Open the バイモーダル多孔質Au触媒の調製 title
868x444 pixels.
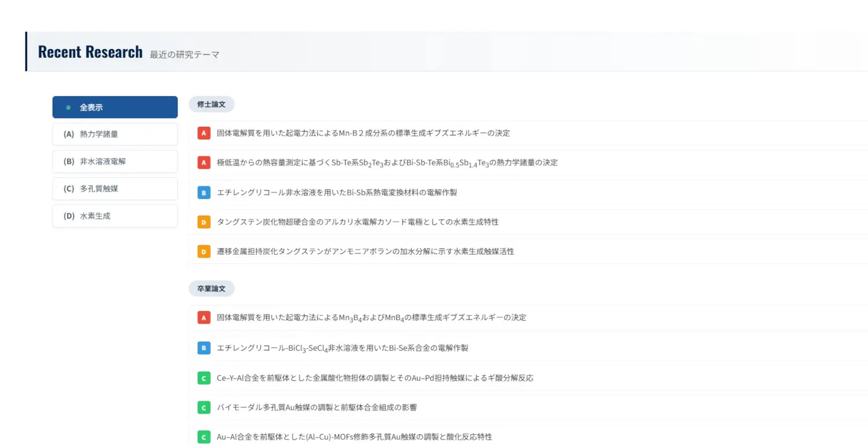click(317, 408)
